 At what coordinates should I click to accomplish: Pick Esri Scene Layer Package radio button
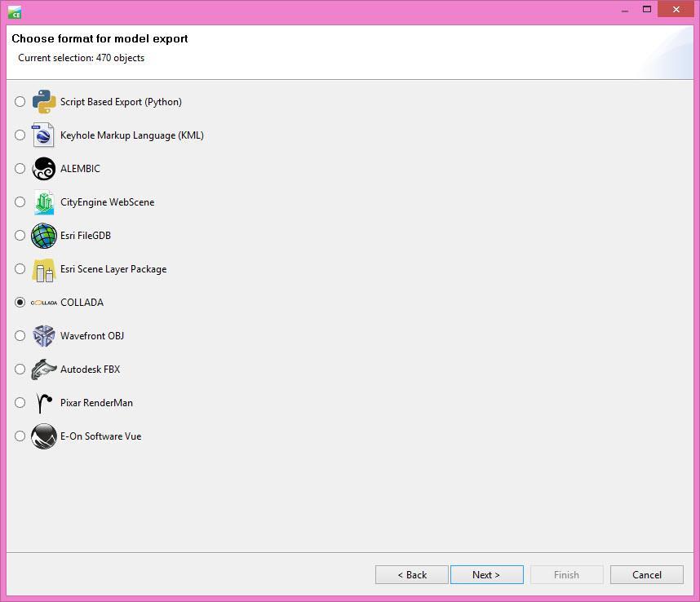click(20, 268)
